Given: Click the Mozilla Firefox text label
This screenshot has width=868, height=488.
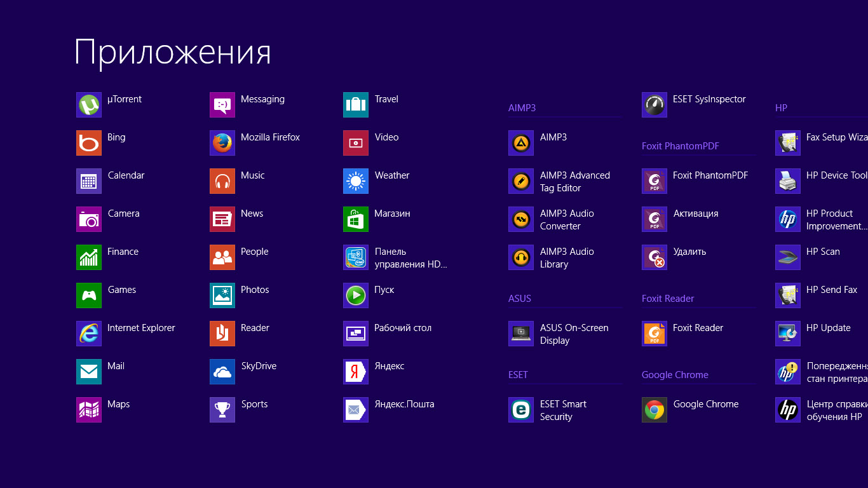Looking at the screenshot, I should [270, 137].
